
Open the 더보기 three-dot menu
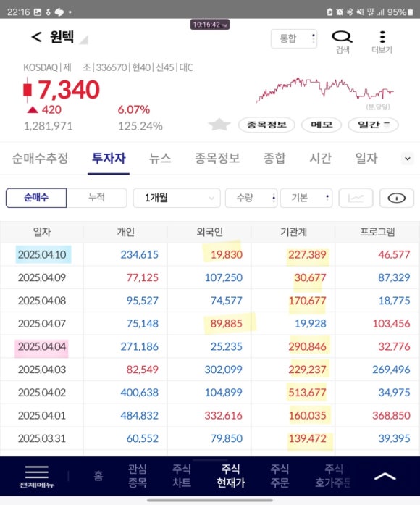click(x=382, y=37)
